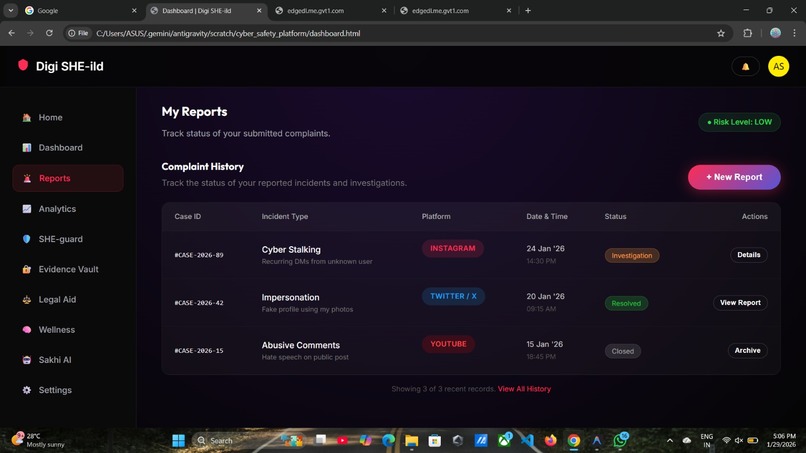Click the Resolved status badge
The height and width of the screenshot is (453, 806).
(x=626, y=303)
